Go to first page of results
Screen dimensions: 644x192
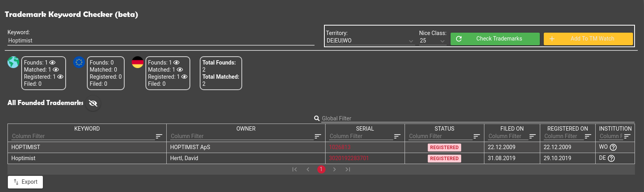coord(294,170)
